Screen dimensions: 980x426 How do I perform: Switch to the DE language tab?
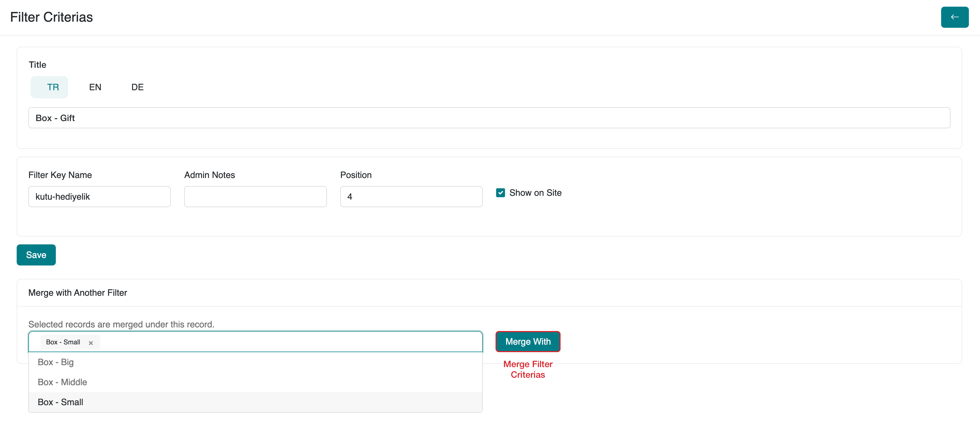(137, 87)
